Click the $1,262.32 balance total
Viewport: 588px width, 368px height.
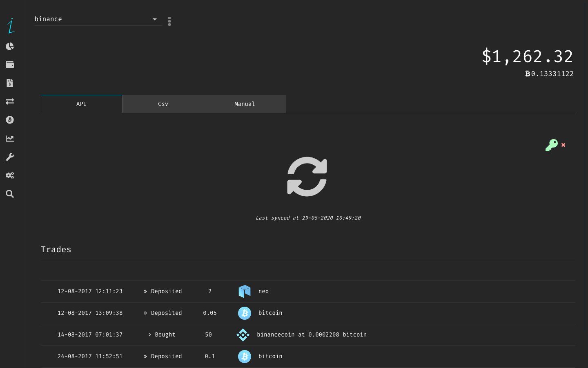click(x=528, y=56)
